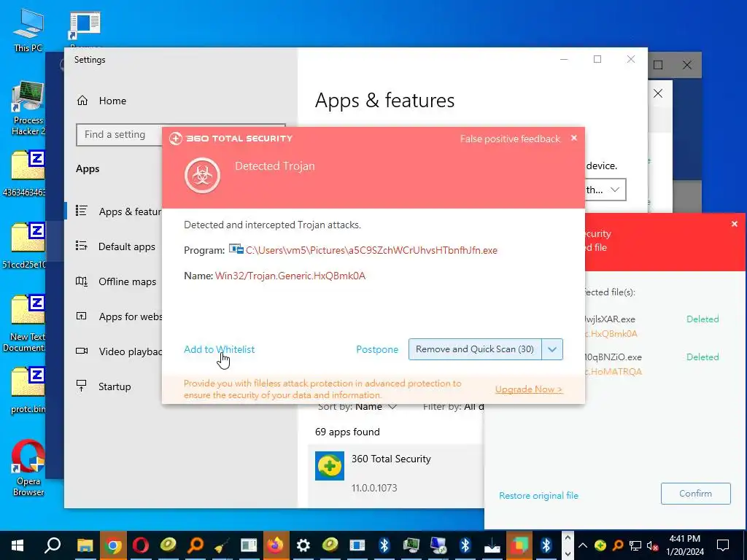Click the second Deleted status
Screen dimensions: 747x560
tap(703, 357)
